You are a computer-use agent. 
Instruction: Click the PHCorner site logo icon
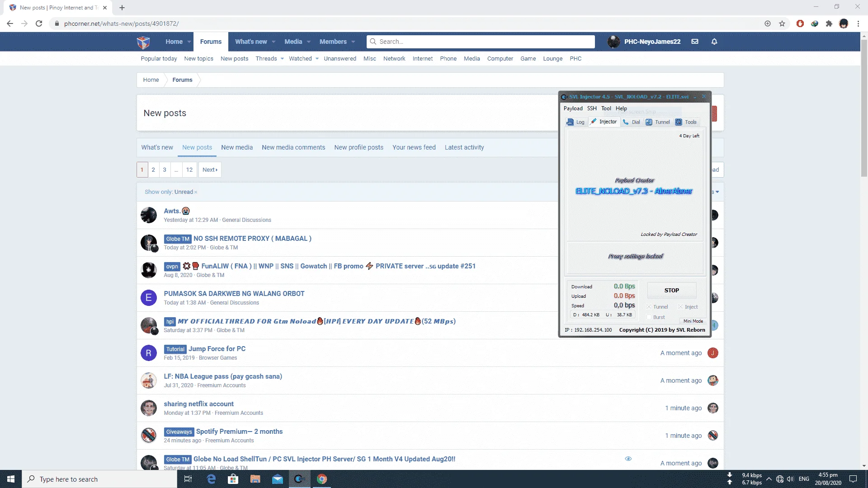(143, 42)
